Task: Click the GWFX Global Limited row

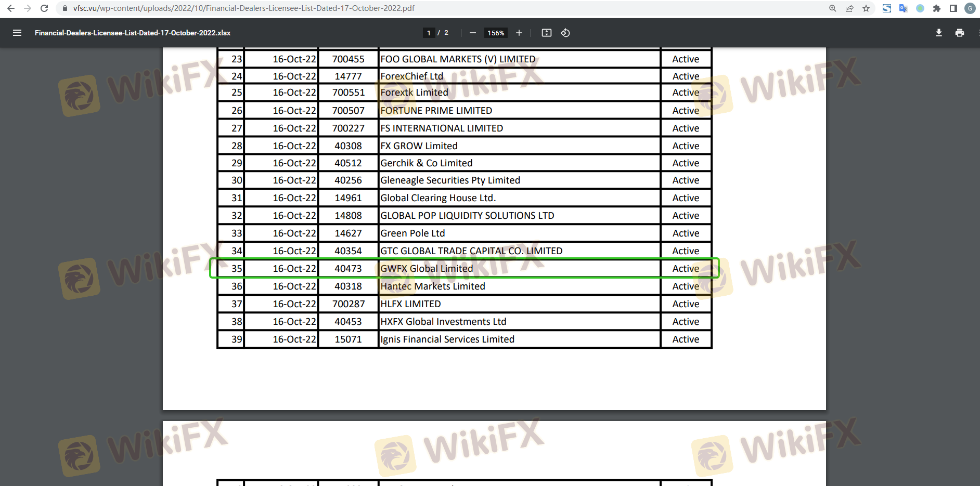Action: [x=427, y=269]
